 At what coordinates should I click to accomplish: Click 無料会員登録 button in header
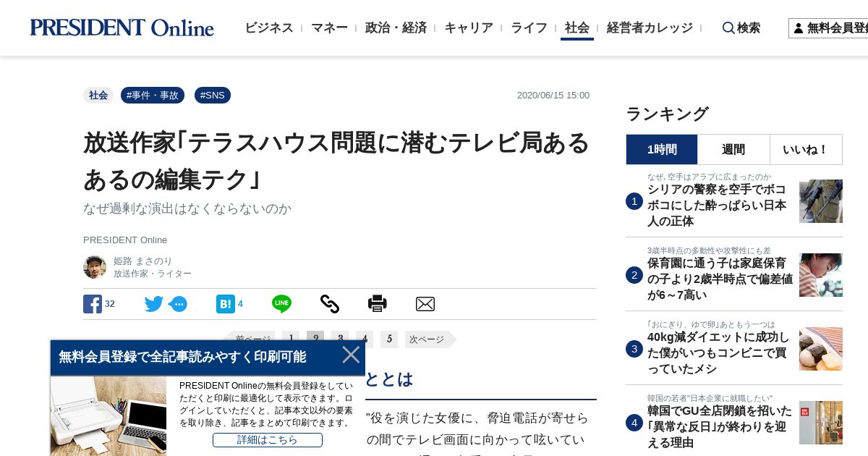coord(829,28)
